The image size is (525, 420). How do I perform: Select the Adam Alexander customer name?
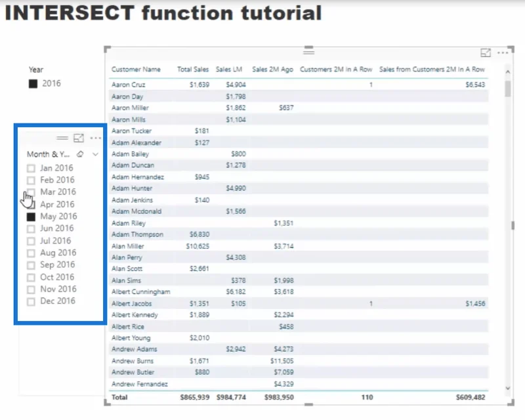136,142
